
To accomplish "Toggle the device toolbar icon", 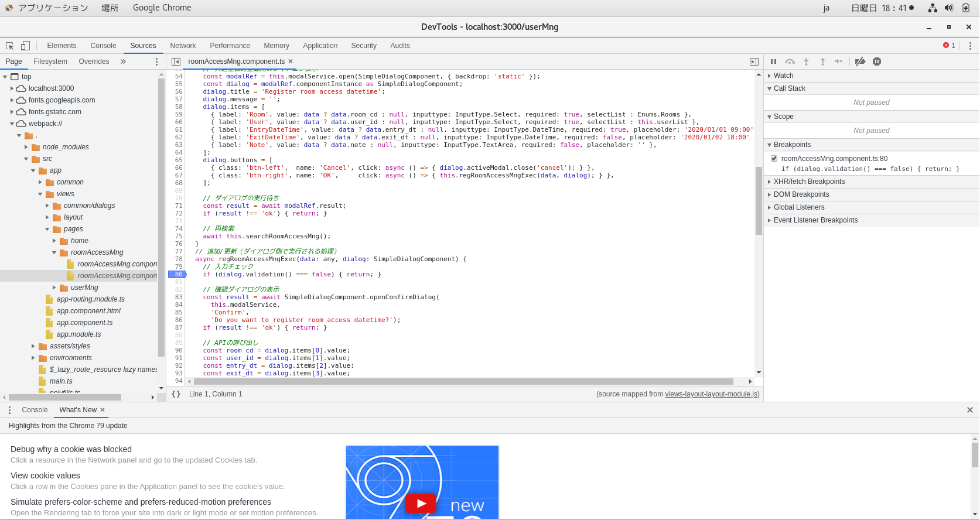I will [25, 46].
